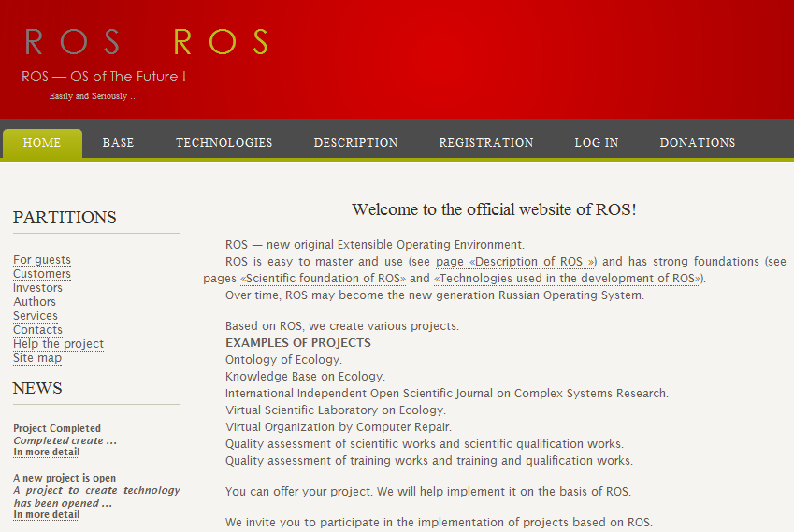
Task: Open «Scientific foundation of ROS» link
Action: 324,279
